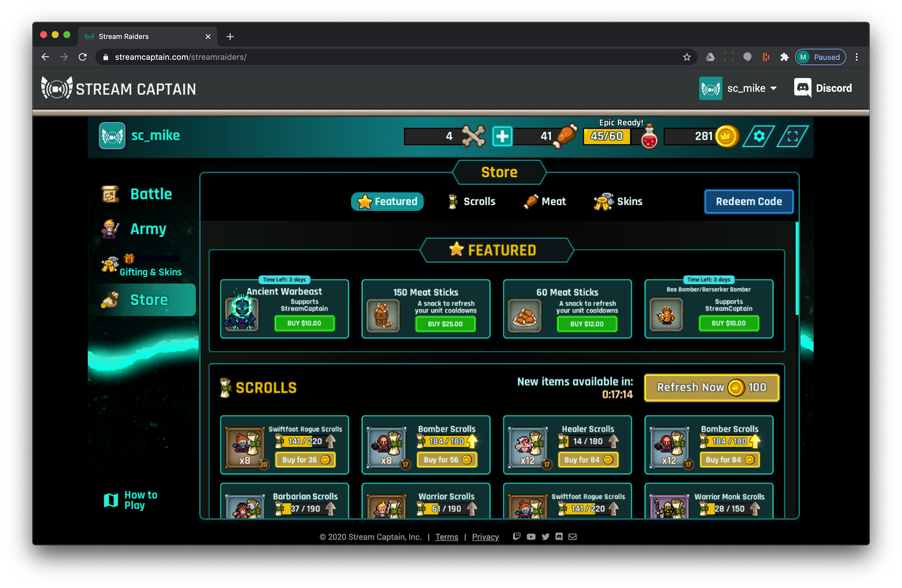Switch to the Scrolls store tab
This screenshot has width=902, height=588.
(x=472, y=201)
